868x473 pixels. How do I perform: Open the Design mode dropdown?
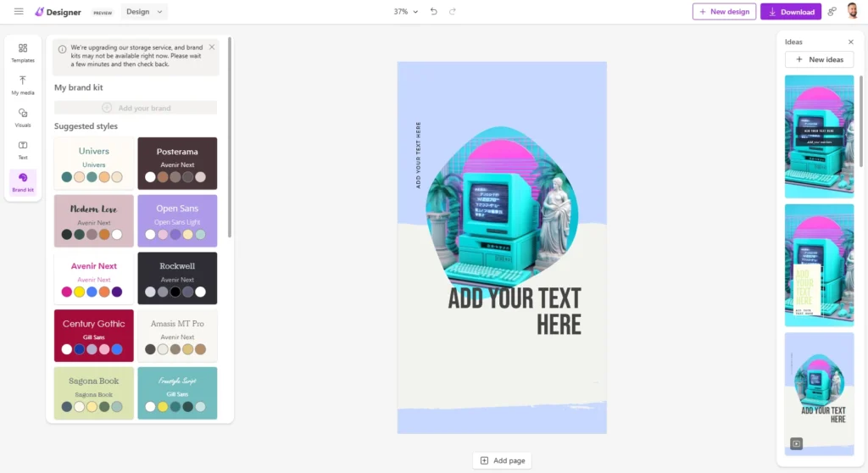[x=144, y=11]
